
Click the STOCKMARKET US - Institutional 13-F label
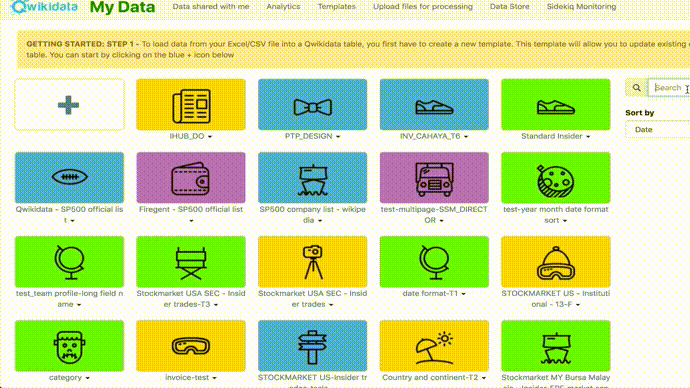pos(556,299)
